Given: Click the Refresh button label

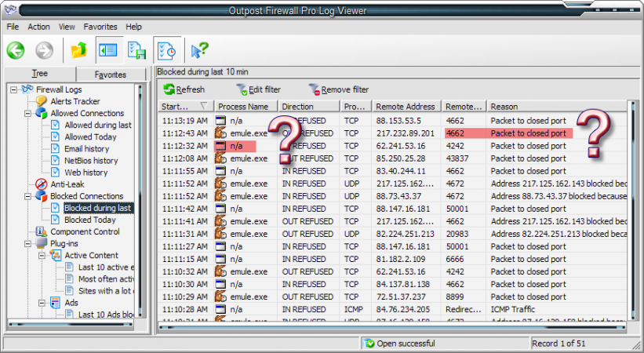Looking at the screenshot, I should coord(190,89).
